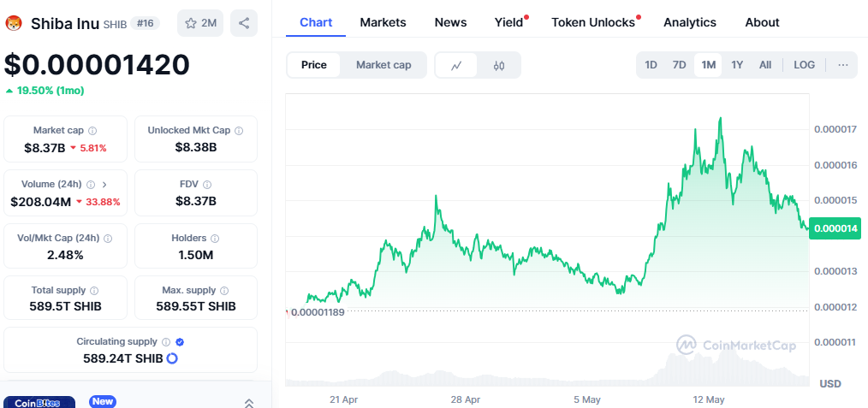Open Unlocked Mkt Cap info icon
This screenshot has width=868, height=408.
coord(239,131)
